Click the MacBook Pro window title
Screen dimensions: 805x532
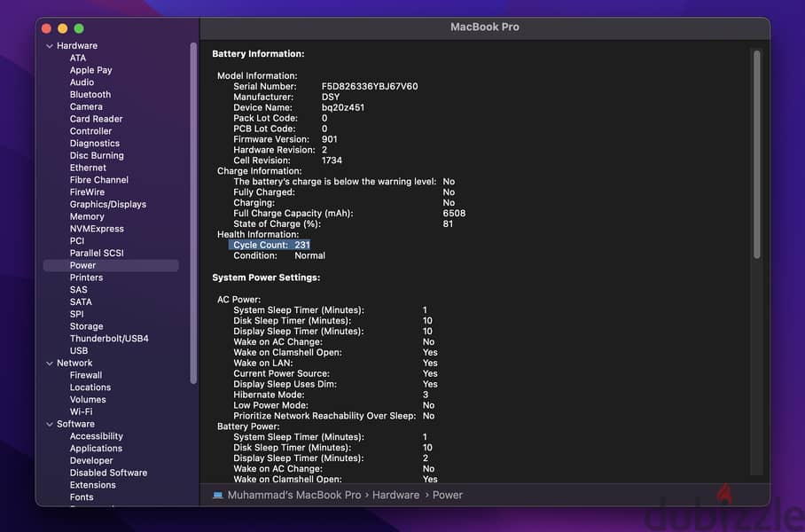[485, 27]
